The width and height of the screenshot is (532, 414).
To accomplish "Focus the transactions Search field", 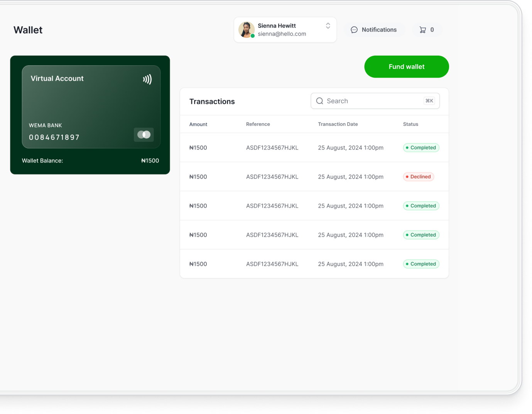I will coord(370,101).
